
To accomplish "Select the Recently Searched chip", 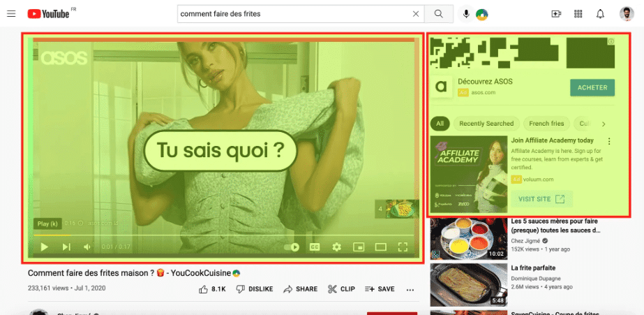I will [486, 124].
